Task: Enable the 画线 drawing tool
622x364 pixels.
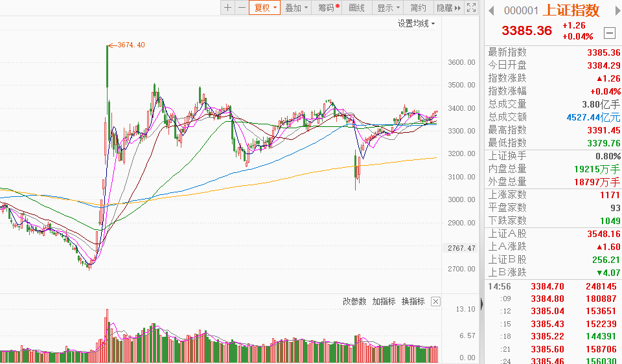Action: coord(357,8)
